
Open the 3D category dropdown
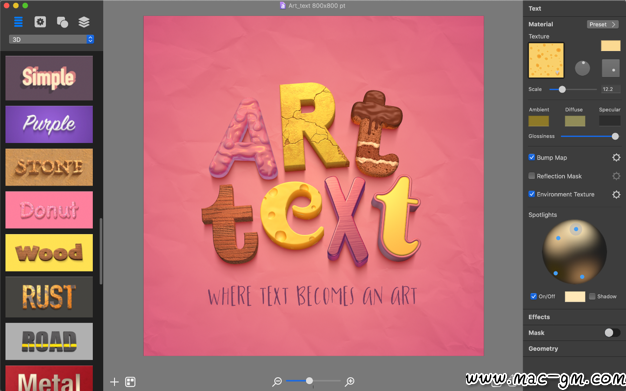coord(52,39)
